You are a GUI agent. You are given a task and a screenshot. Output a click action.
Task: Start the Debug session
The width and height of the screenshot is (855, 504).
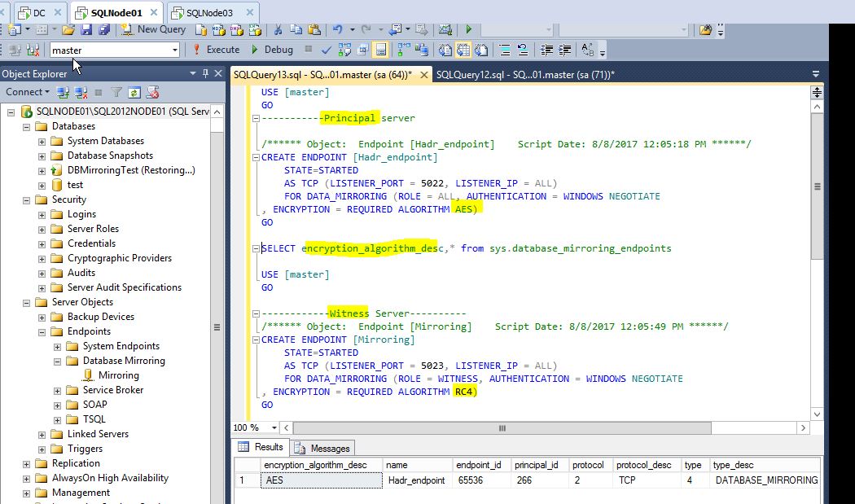click(273, 50)
